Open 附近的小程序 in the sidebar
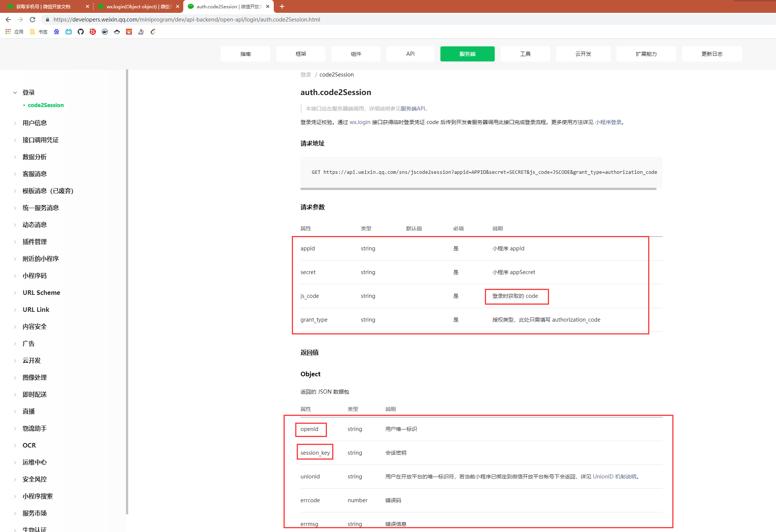 coord(41,259)
